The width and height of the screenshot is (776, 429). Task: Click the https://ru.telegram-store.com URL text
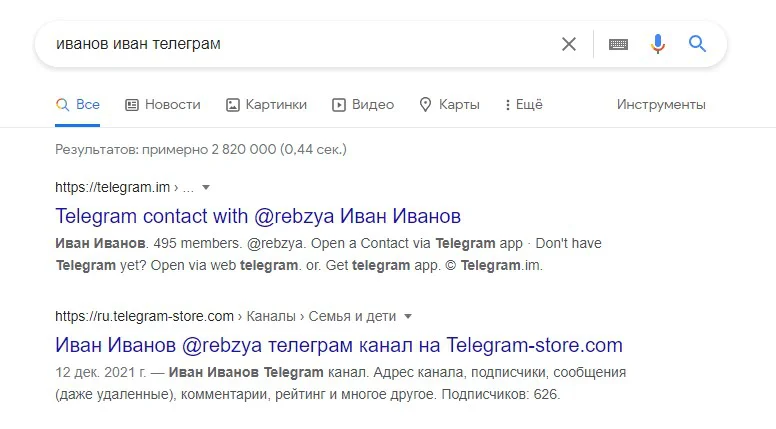point(144,317)
